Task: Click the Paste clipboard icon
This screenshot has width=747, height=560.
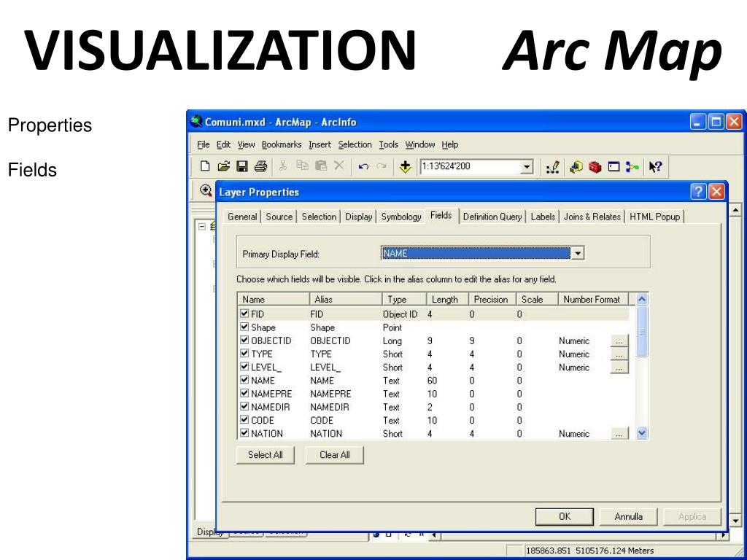Action: (x=321, y=166)
